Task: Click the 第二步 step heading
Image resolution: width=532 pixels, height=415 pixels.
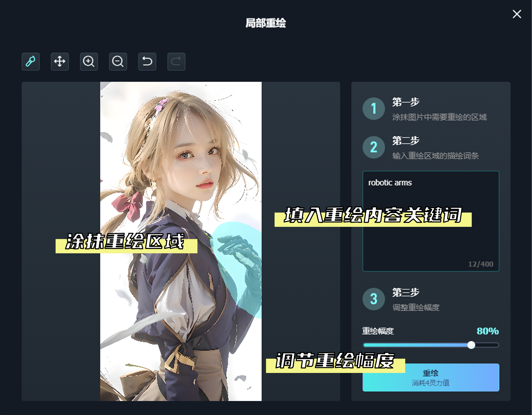Action: (x=406, y=141)
